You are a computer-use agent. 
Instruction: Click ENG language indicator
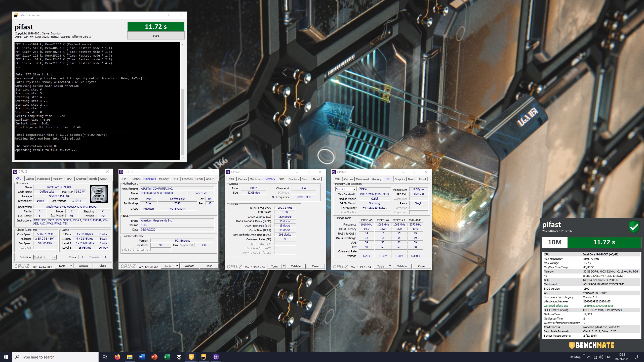pyautogui.click(x=608, y=357)
